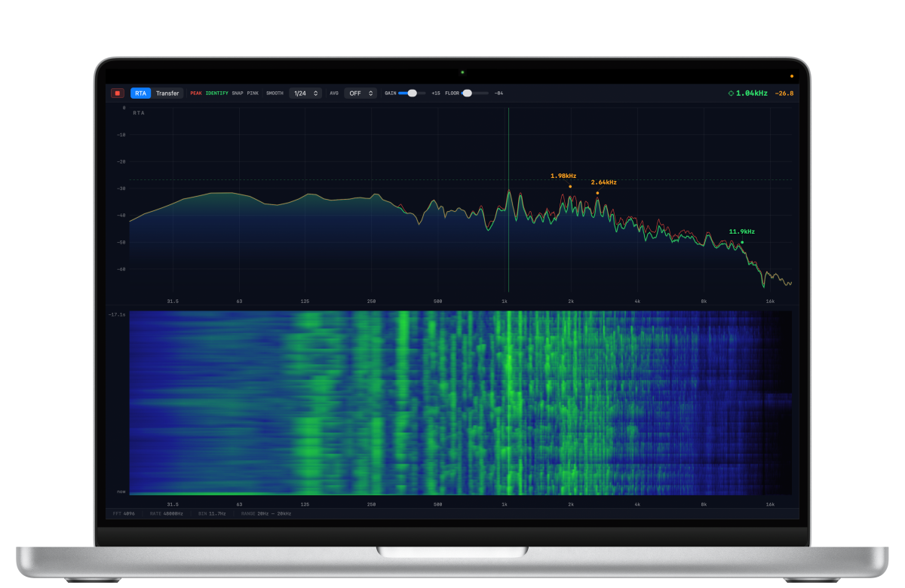The width and height of the screenshot is (905, 588).
Task: Click the crosshair icon beside 1.04kHz
Action: pyautogui.click(x=730, y=93)
